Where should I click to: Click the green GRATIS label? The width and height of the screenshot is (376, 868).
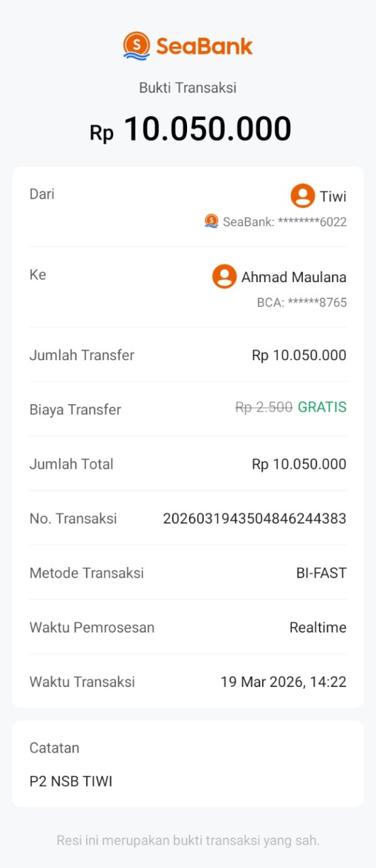pyautogui.click(x=322, y=408)
